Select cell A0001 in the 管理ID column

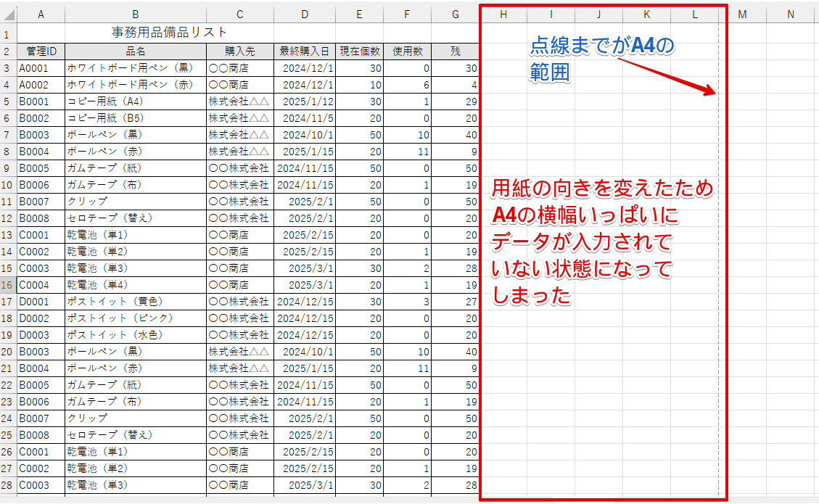click(x=41, y=67)
